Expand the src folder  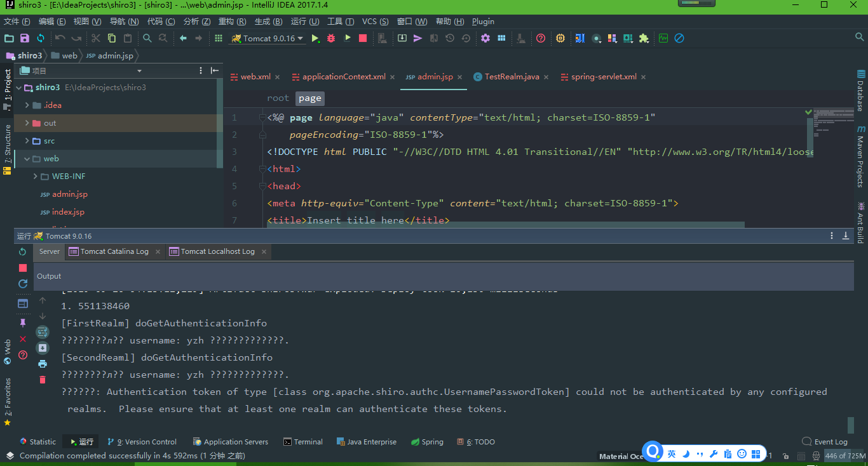(x=27, y=141)
